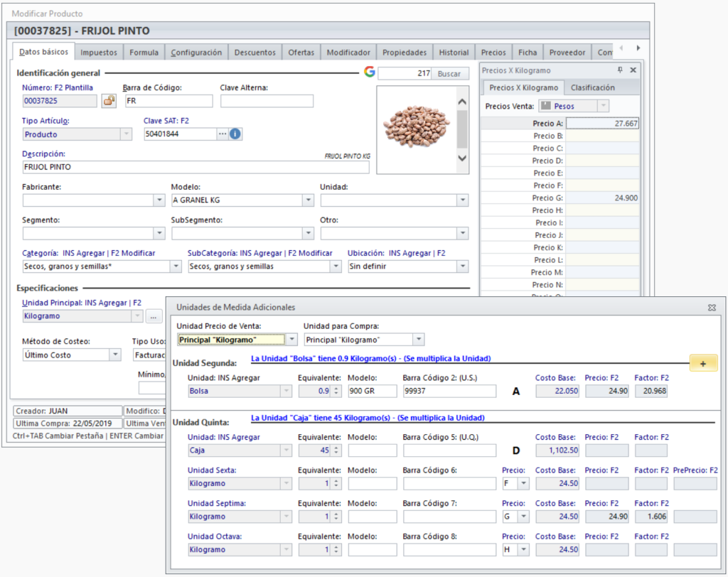Click the yellow plus add unit button

coord(703,363)
